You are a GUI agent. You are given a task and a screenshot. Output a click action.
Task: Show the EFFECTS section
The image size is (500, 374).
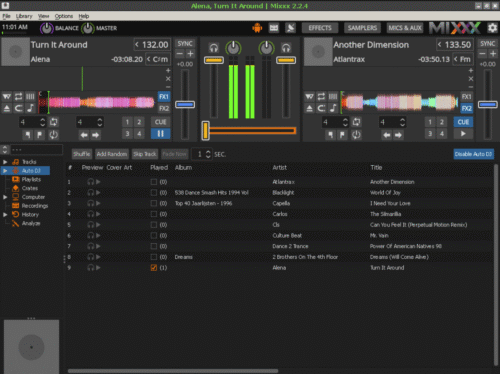pyautogui.click(x=320, y=28)
